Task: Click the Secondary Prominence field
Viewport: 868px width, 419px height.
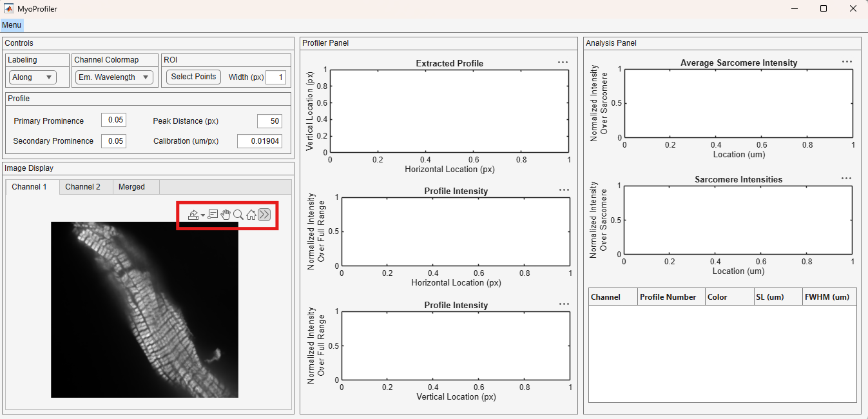Action: tap(113, 141)
